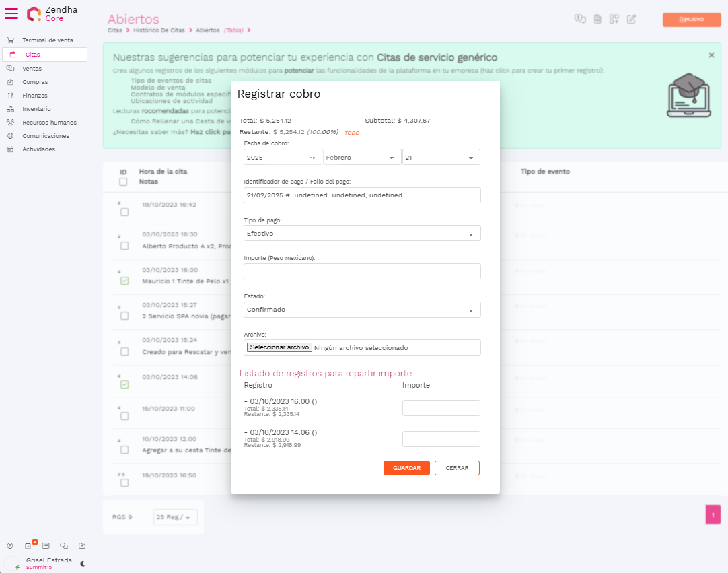Select Inventario from the sidebar

coord(36,109)
